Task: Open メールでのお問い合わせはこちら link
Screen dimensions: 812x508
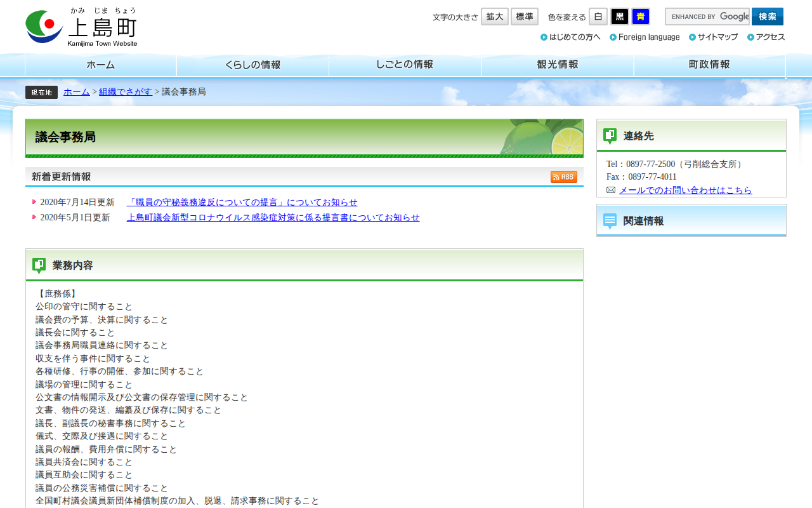Action: click(686, 190)
